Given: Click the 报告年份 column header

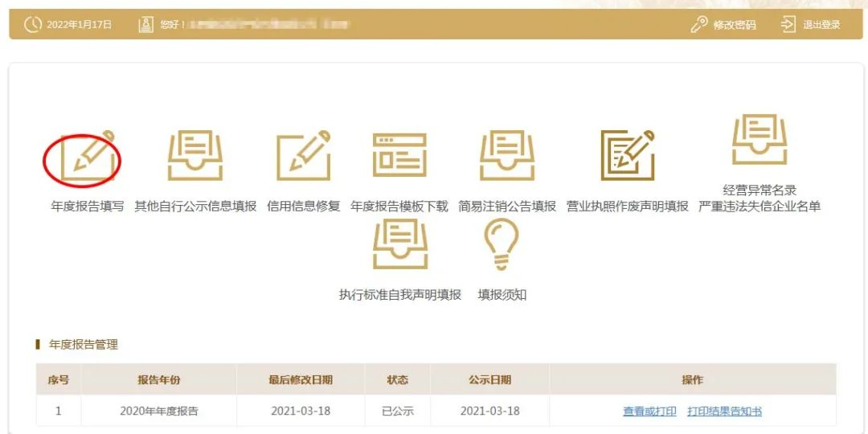Looking at the screenshot, I should coord(158,379).
